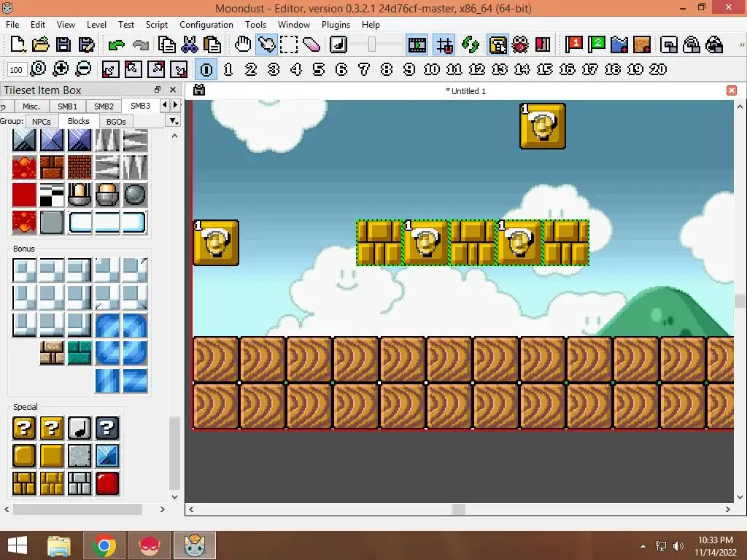Paste items with the clipboard icon
Image resolution: width=747 pixels, height=560 pixels.
point(212,45)
